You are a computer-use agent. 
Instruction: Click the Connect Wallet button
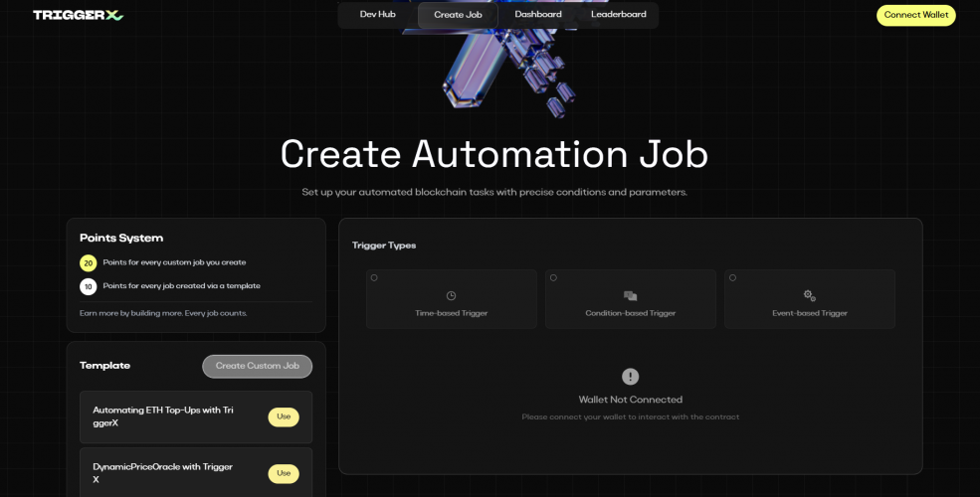[x=915, y=15]
